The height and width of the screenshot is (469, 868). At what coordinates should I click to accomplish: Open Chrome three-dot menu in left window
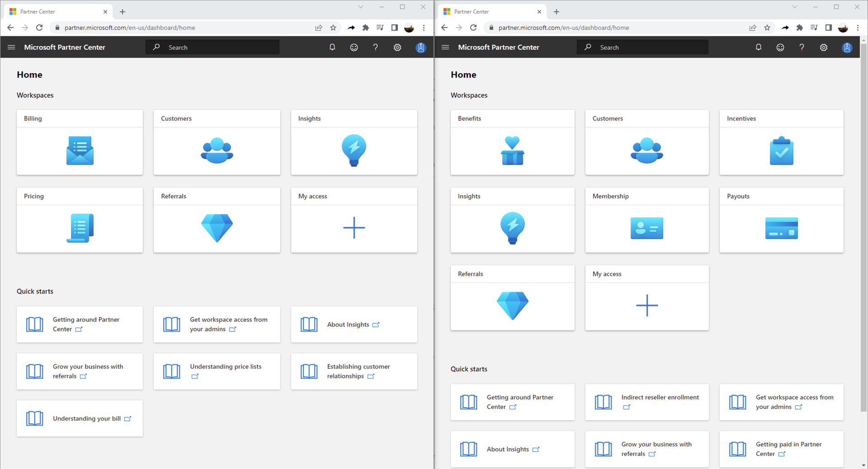pos(424,28)
